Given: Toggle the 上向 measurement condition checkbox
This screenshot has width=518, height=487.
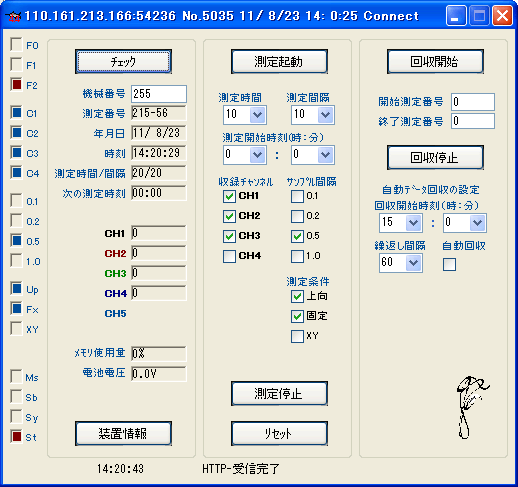Looking at the screenshot, I should point(297,296).
